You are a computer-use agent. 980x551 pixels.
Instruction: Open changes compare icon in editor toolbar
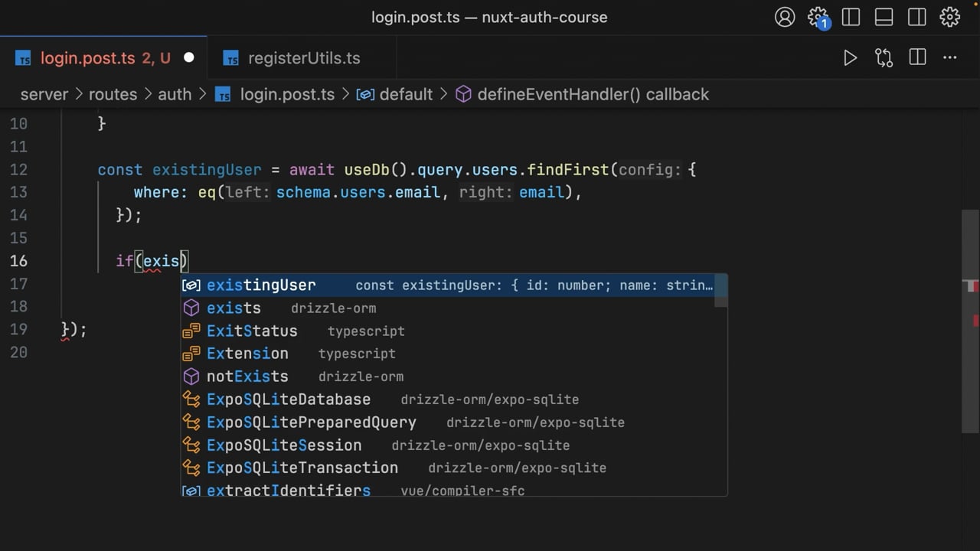(884, 58)
